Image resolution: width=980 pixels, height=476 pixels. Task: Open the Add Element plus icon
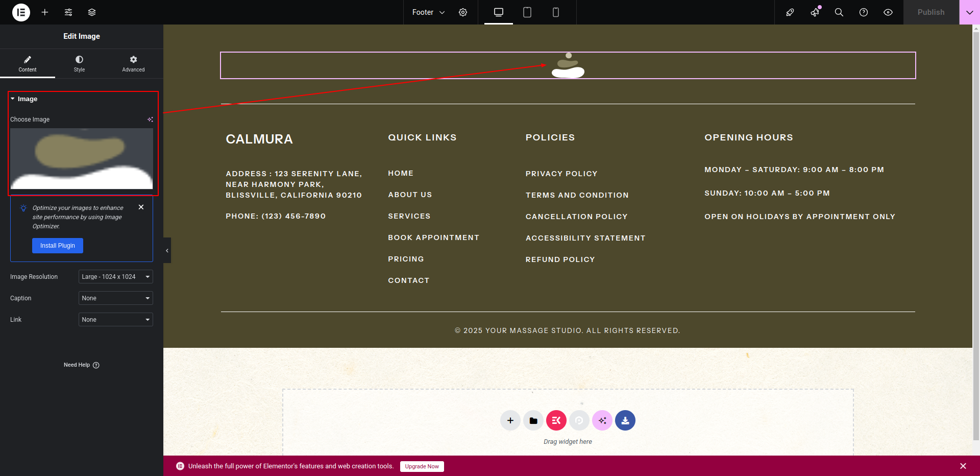tap(45, 12)
